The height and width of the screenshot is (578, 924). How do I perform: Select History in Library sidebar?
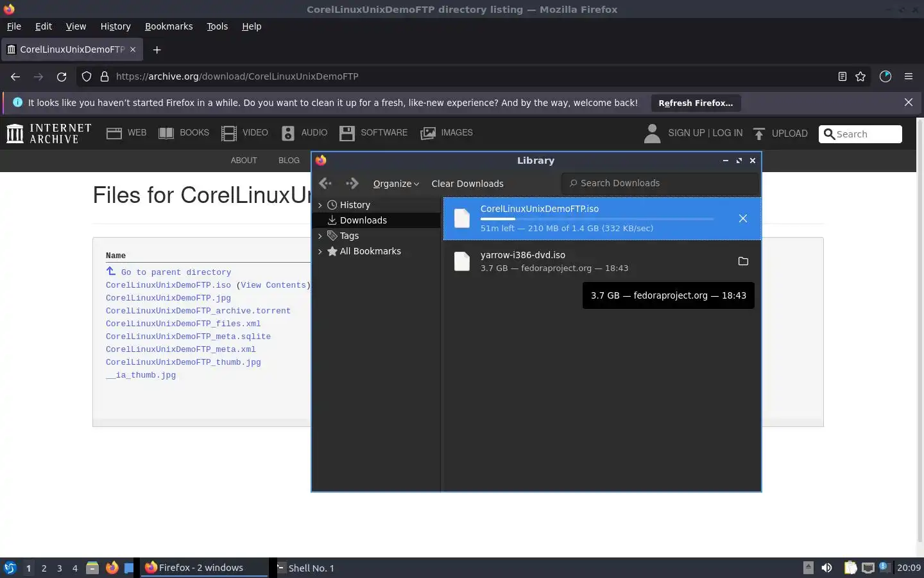[x=355, y=205]
